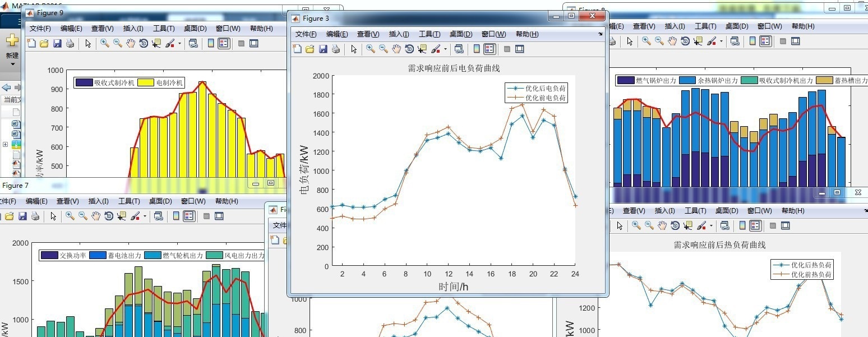Edit Plot arrow in Figure 8 toolbar

[x=630, y=41]
